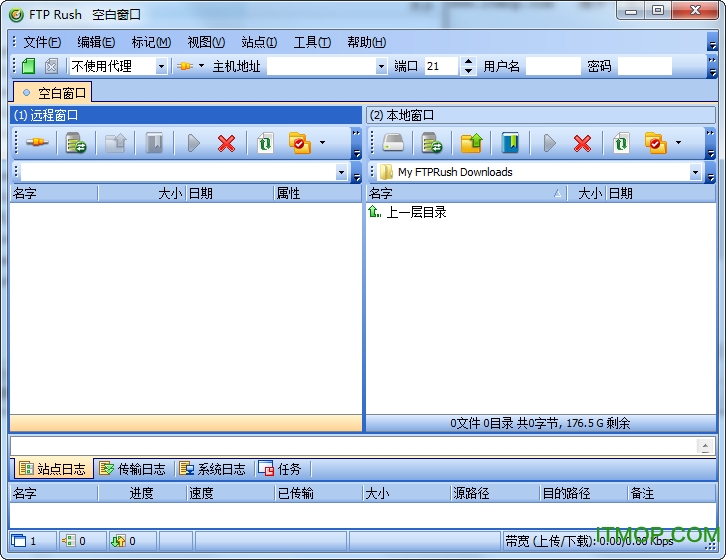Image resolution: width=726 pixels, height=560 pixels.
Task: Open the 视图(V) menu
Action: pyautogui.click(x=206, y=42)
